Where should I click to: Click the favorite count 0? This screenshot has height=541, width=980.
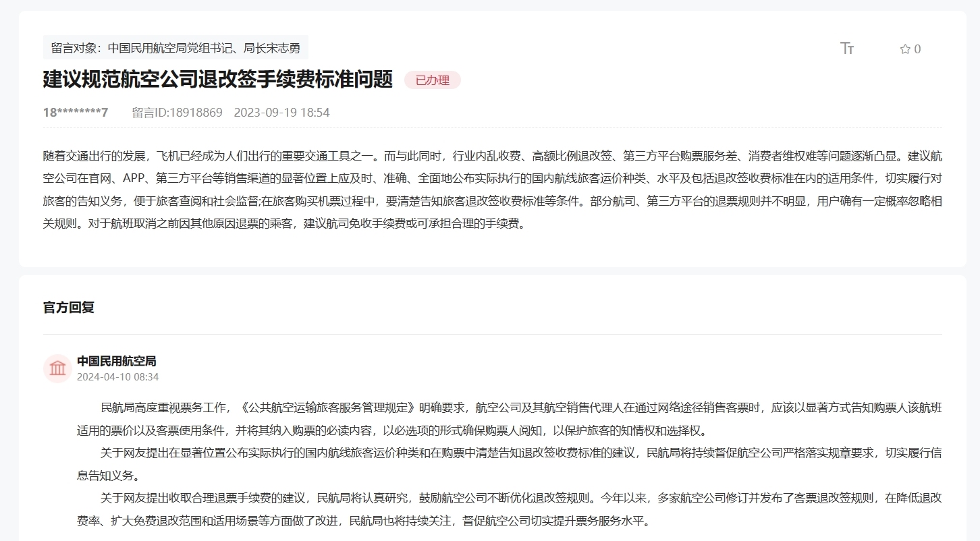point(917,49)
